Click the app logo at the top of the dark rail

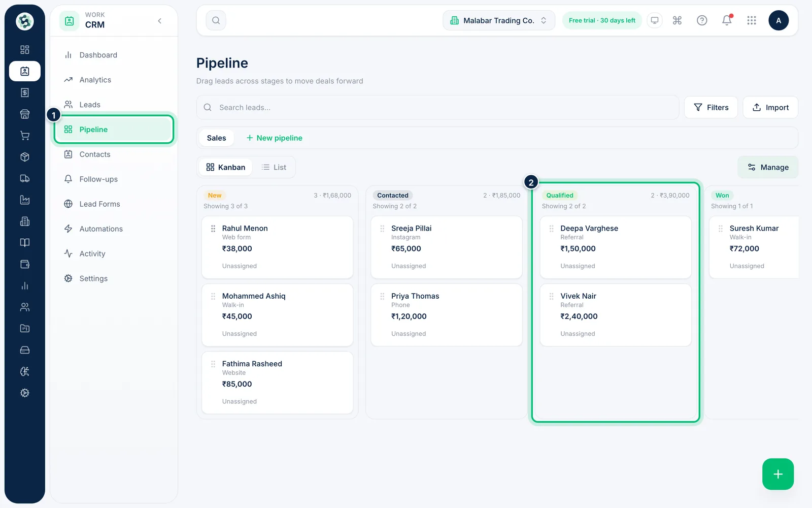24,21
